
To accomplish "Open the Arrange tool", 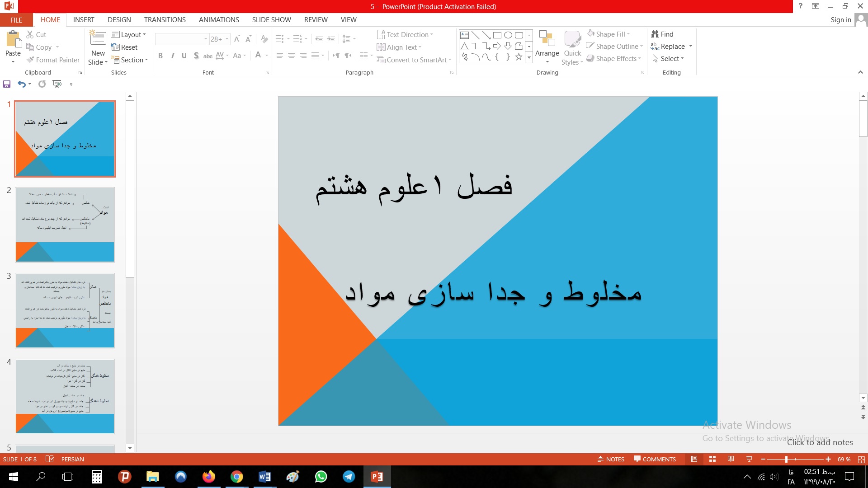I will pos(547,47).
